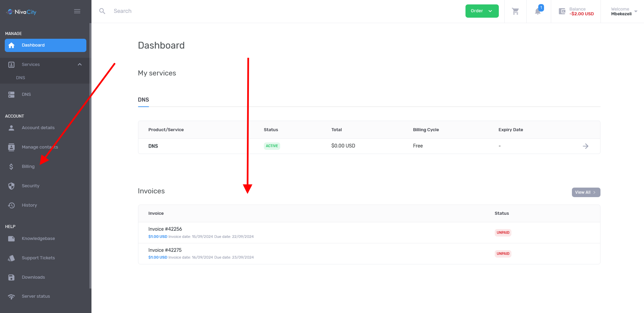Open Server status page
This screenshot has width=644, height=313.
[36, 296]
